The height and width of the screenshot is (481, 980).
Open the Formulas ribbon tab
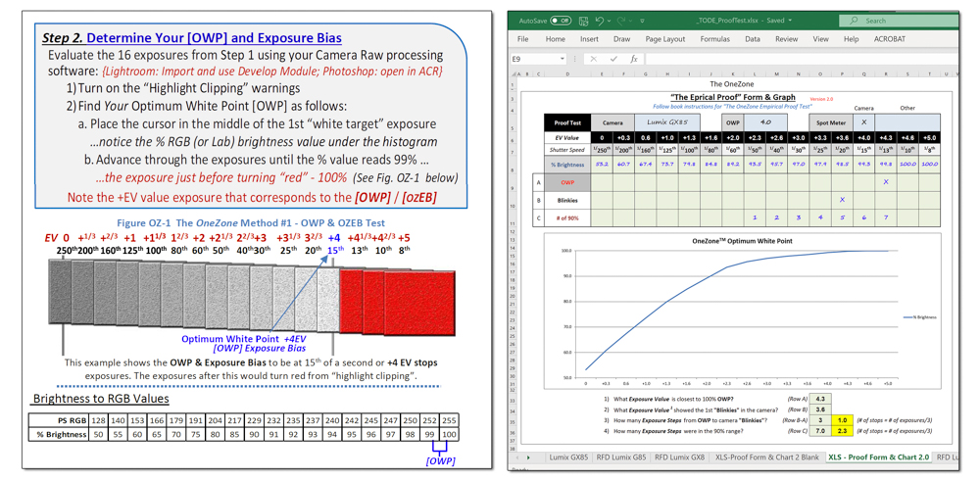714,39
